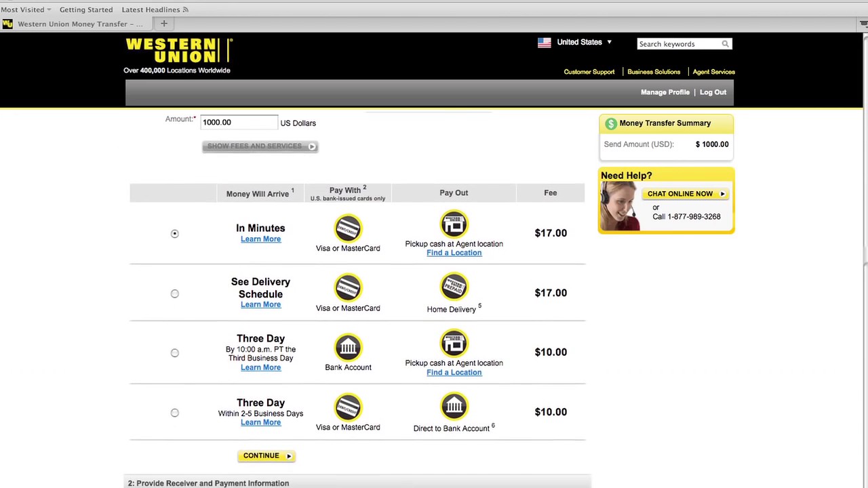Open the United States country dropdown
Image resolution: width=868 pixels, height=488 pixels.
pos(585,42)
